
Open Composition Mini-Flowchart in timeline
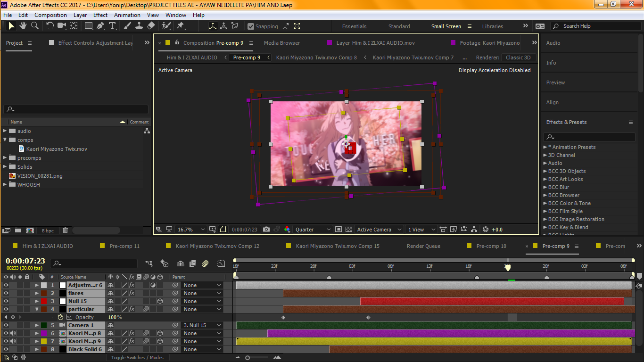pyautogui.click(x=149, y=263)
